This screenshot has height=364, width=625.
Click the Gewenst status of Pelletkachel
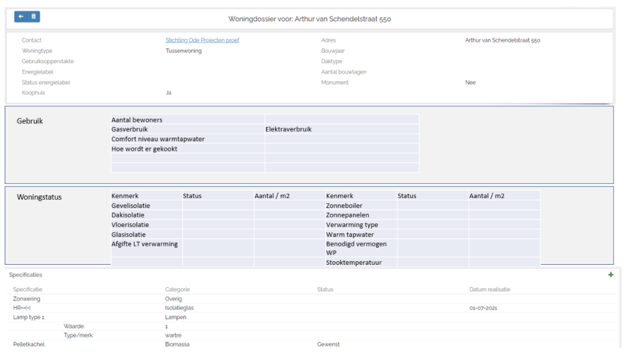click(328, 344)
